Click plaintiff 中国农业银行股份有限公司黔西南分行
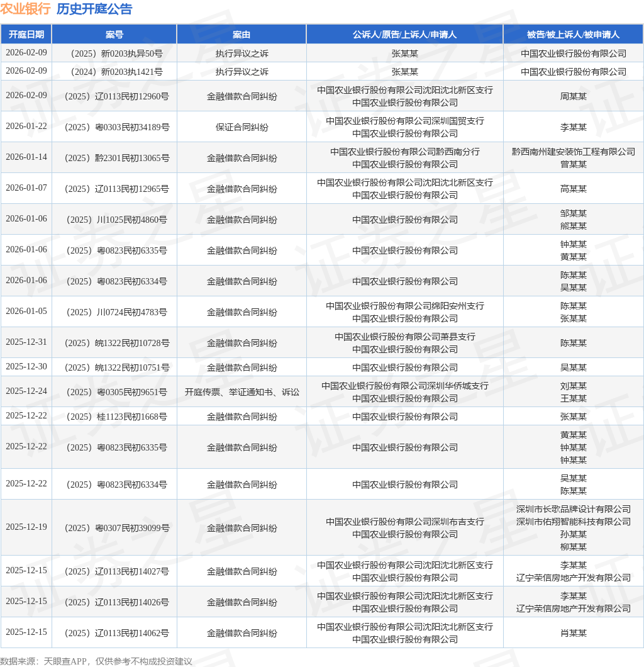The height and width of the screenshot is (667, 644). point(404,152)
